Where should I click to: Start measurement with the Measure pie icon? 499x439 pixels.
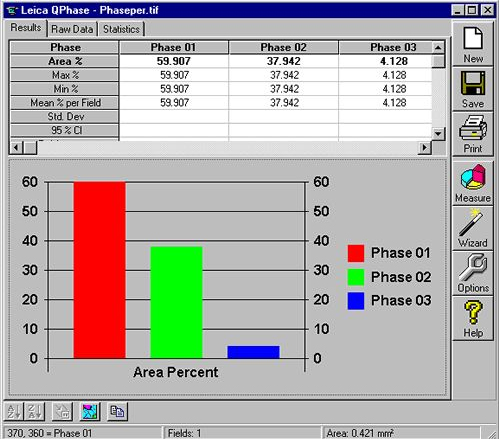pyautogui.click(x=473, y=183)
